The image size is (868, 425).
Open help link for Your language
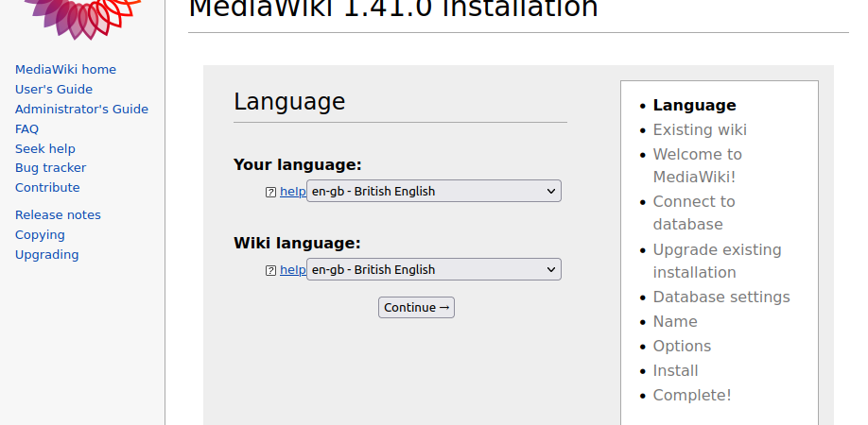click(293, 191)
